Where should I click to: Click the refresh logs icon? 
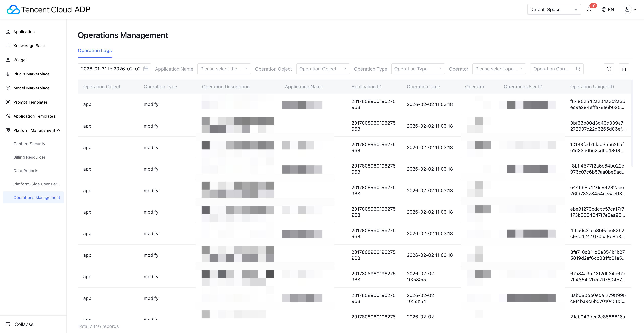tap(609, 69)
